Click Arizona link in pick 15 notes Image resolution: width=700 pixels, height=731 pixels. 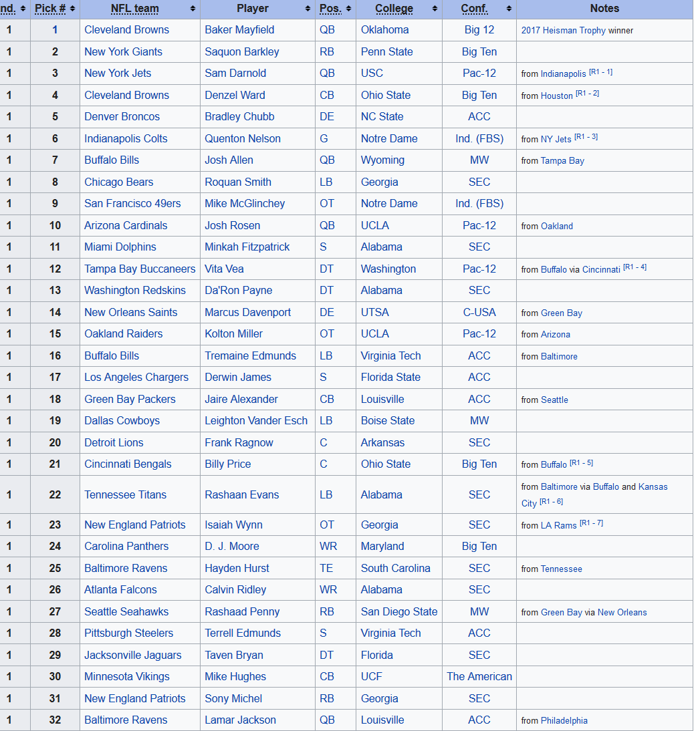click(x=556, y=335)
